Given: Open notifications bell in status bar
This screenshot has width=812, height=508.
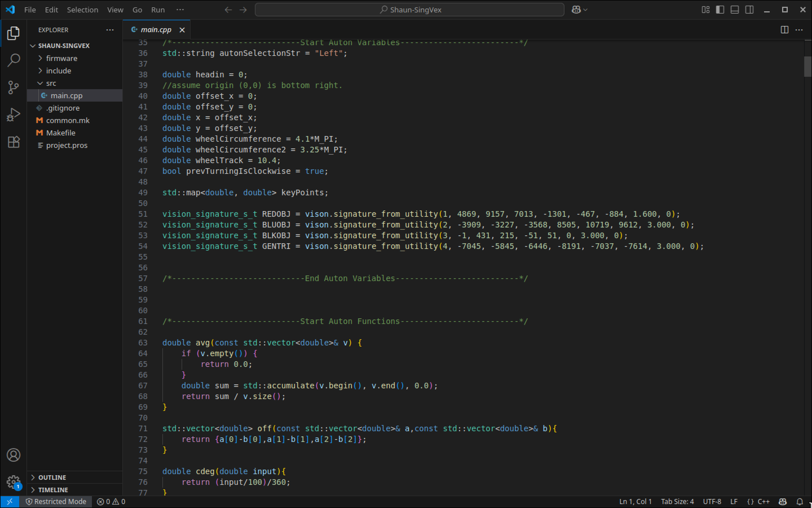Looking at the screenshot, I should [800, 502].
